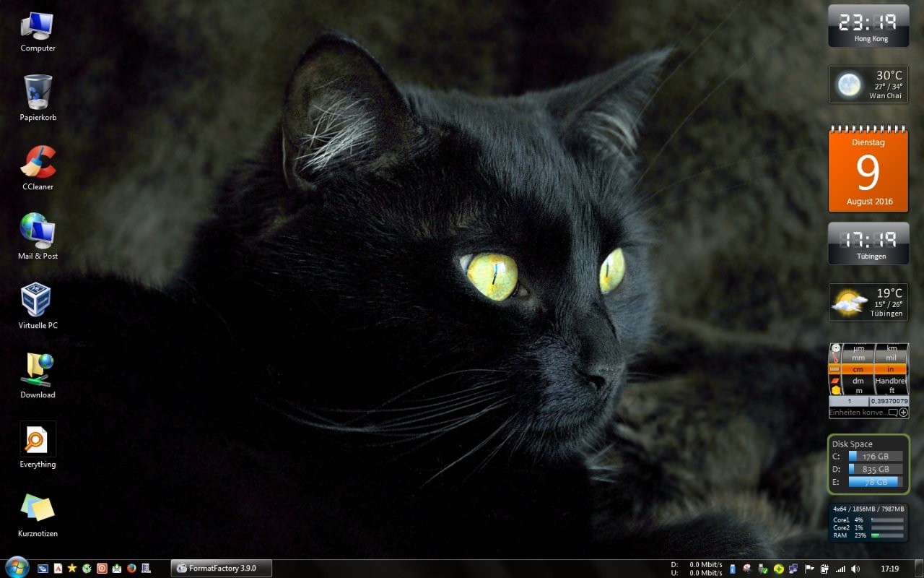
Task: Select the in target unit
Action: pyautogui.click(x=892, y=369)
